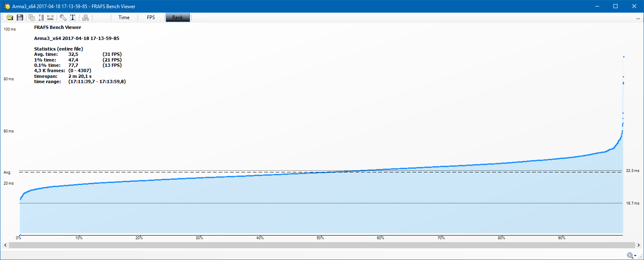Viewport: 644px width, 260px height.
Task: Click the 'Statistics (entire file)' label
Action: coord(59,49)
